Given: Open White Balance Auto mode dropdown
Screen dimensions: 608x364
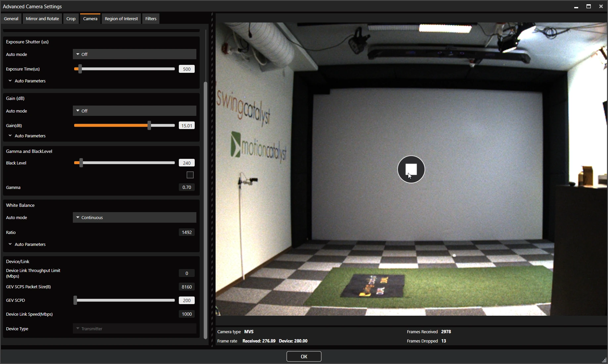Looking at the screenshot, I should [x=134, y=217].
